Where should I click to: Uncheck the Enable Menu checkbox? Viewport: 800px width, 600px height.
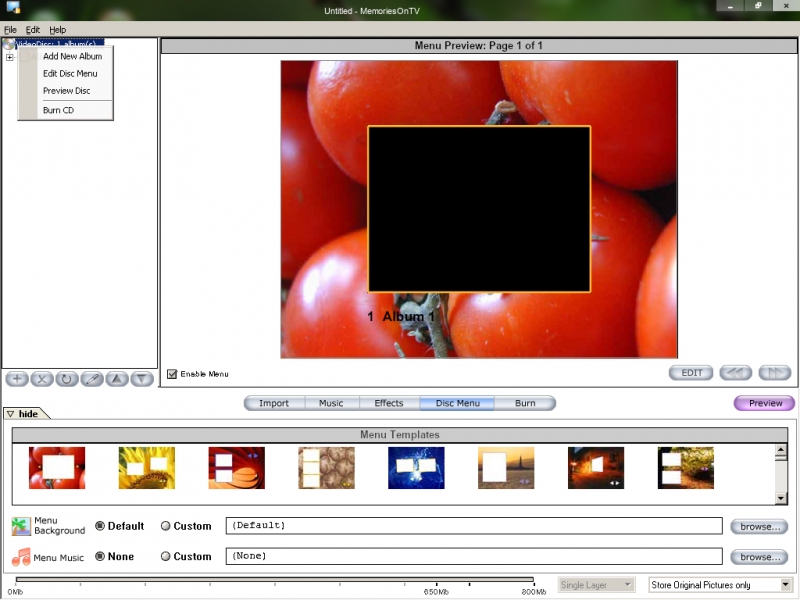click(172, 374)
